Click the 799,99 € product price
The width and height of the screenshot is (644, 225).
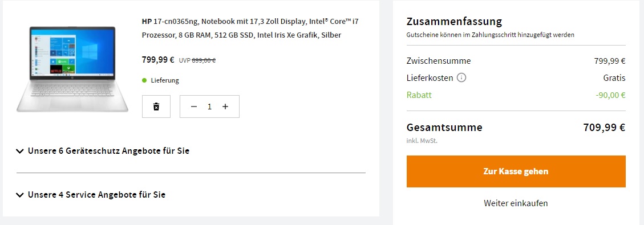coord(158,59)
